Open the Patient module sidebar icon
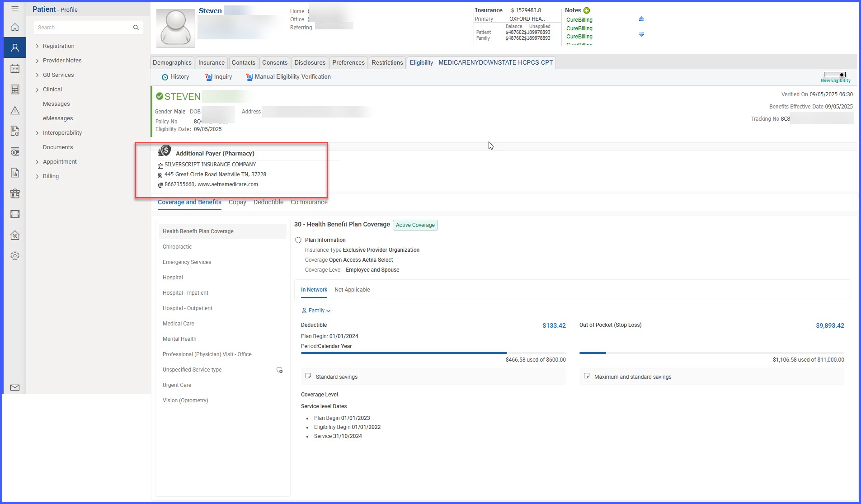Screen dimensions: 861x504 pyautogui.click(x=15, y=47)
